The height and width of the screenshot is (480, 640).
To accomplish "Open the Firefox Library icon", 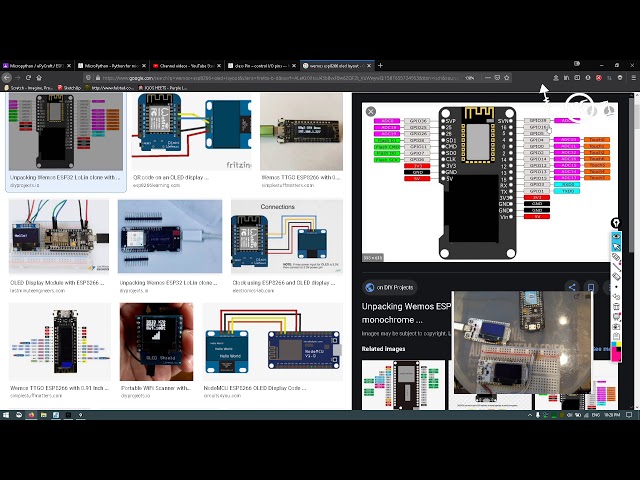I will click(x=567, y=78).
